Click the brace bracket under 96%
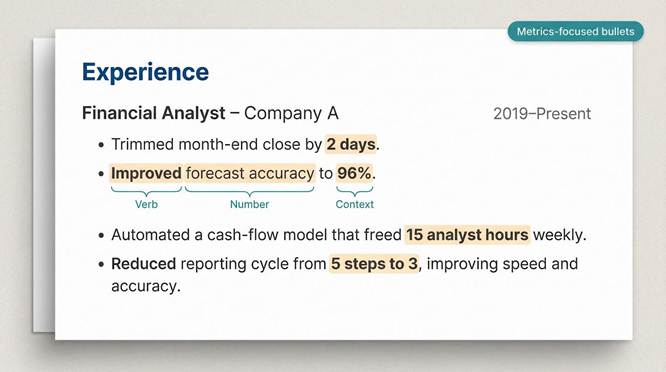Screen dimensions: 666x372 (x=355, y=191)
